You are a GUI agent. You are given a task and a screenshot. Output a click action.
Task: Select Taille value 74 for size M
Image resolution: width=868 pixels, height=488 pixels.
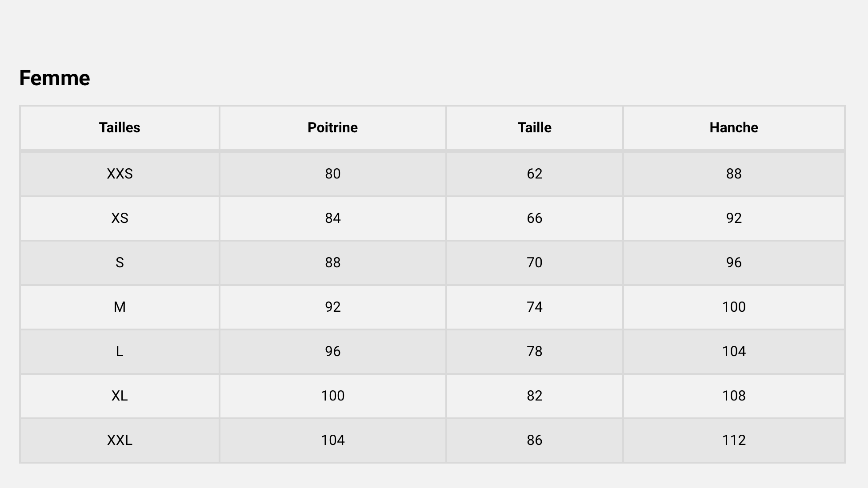coord(535,307)
